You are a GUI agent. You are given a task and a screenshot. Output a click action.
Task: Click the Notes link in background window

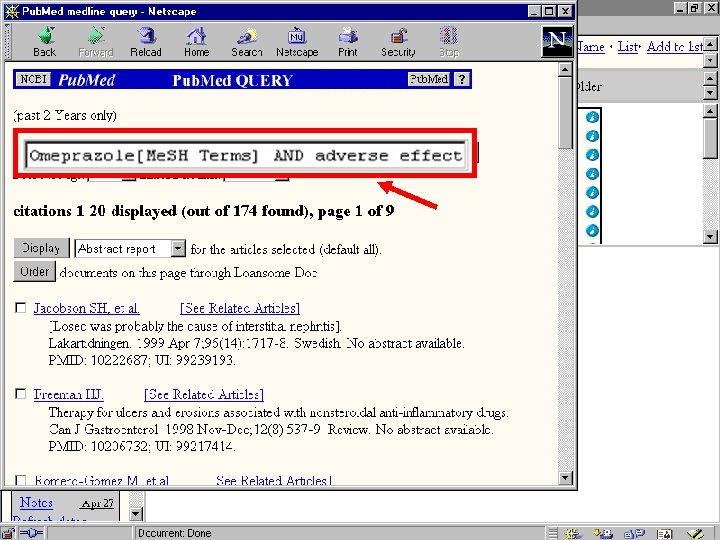36,502
